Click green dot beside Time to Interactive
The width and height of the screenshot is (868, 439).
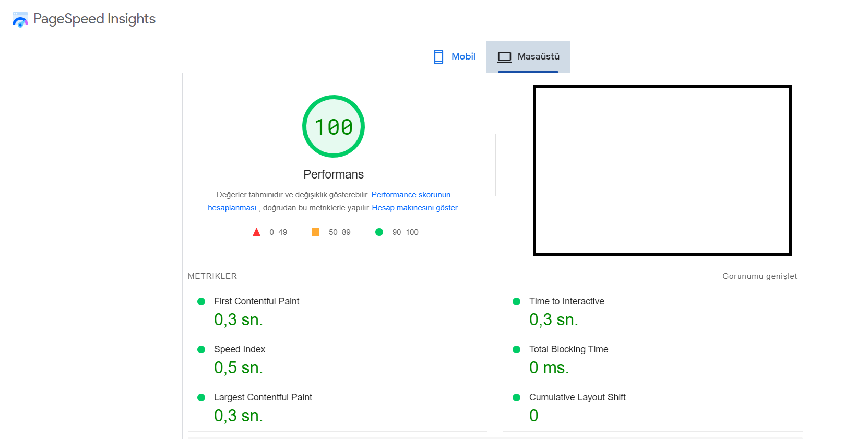click(x=517, y=301)
